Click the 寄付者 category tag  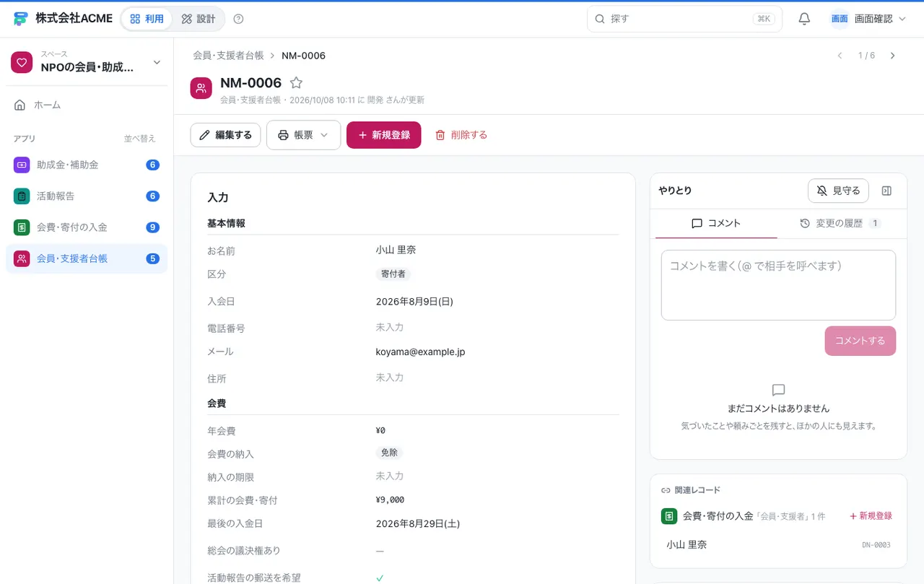point(393,274)
